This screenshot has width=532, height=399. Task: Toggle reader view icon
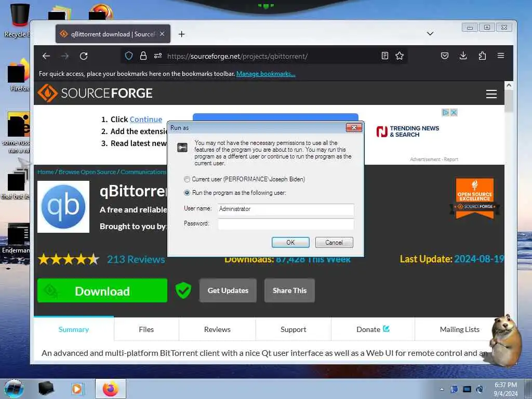(385, 56)
